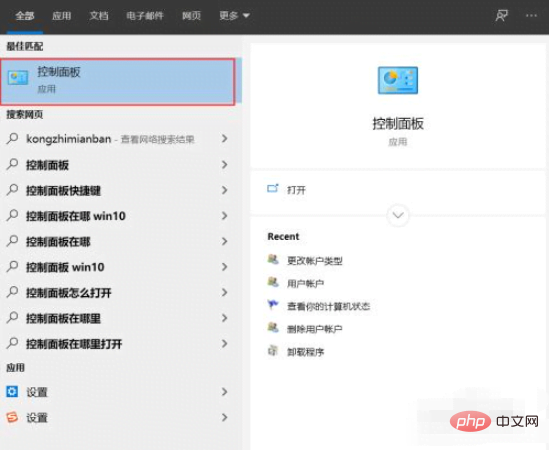
Task: Click the open icon beside 打开
Action: (x=273, y=189)
